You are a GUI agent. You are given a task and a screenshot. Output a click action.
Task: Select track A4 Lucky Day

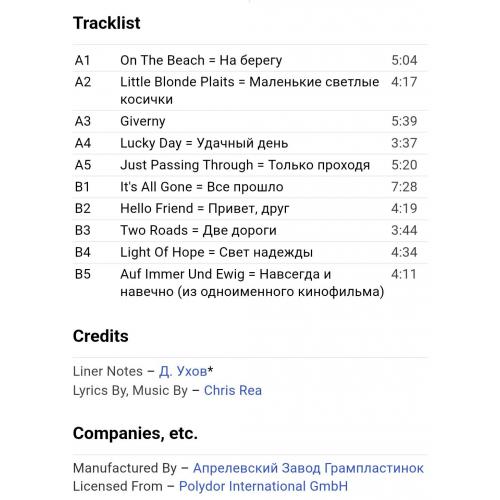[250, 143]
